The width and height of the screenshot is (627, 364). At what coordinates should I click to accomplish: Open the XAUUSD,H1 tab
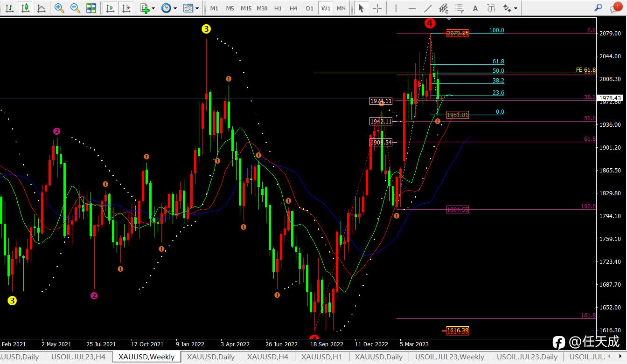pos(321,357)
